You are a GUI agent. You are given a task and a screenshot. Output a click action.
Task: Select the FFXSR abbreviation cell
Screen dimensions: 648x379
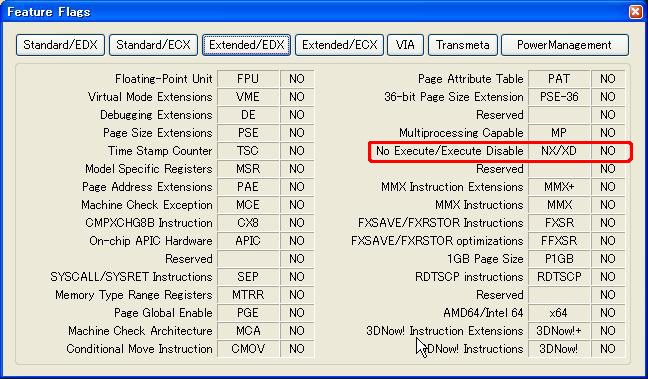pos(559,241)
